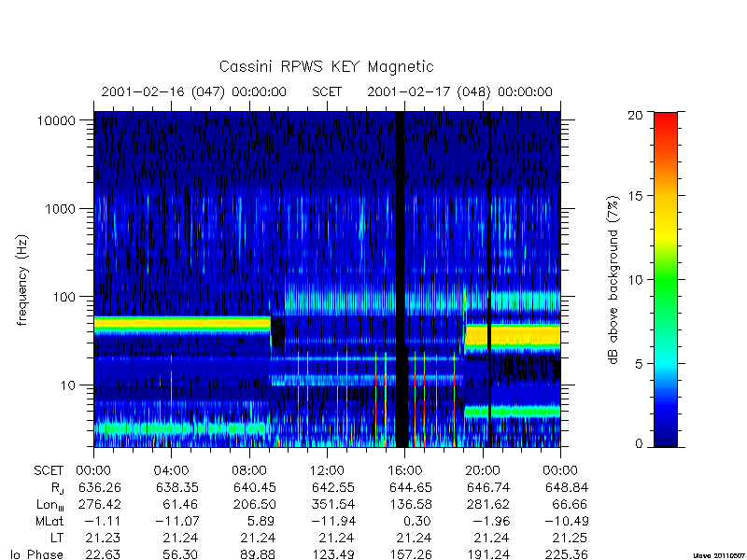The height and width of the screenshot is (560, 747).
Task: Click the SCET row label below the plot
Action: click(x=49, y=471)
